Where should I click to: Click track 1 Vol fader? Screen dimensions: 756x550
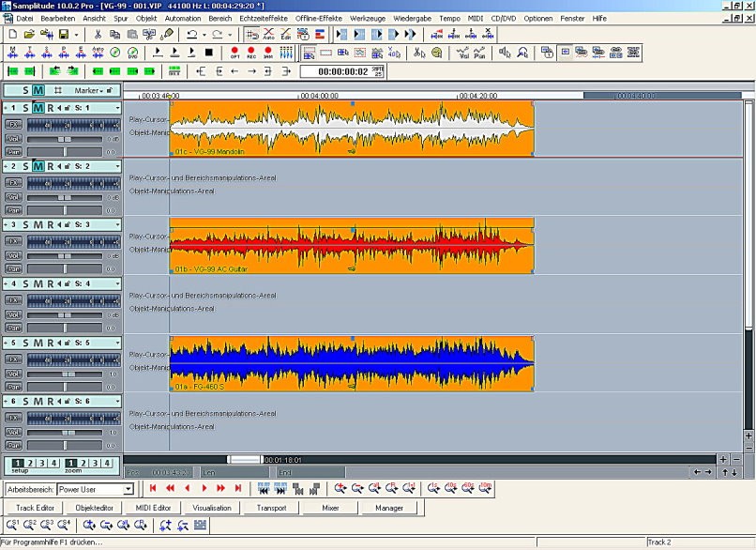click(65, 139)
